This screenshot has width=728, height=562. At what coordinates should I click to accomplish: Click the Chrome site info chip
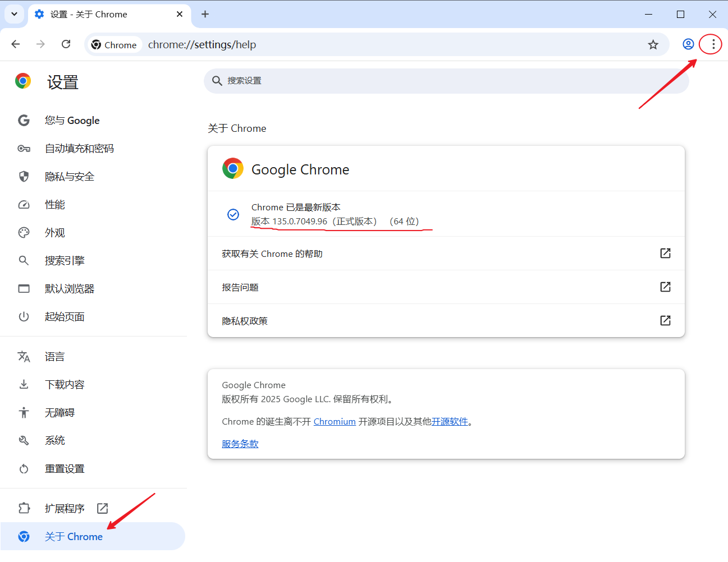coord(115,45)
